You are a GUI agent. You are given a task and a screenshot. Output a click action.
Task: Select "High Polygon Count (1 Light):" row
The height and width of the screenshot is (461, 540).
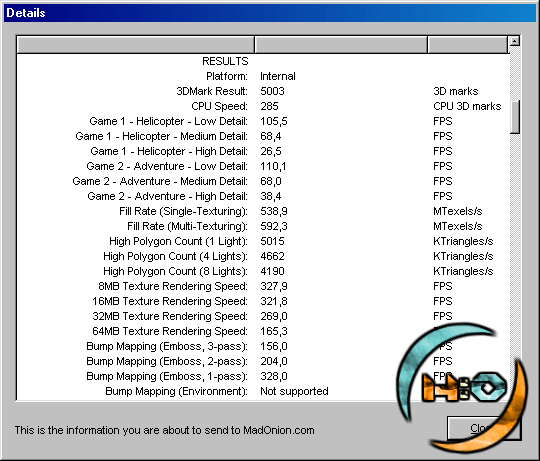click(178, 241)
